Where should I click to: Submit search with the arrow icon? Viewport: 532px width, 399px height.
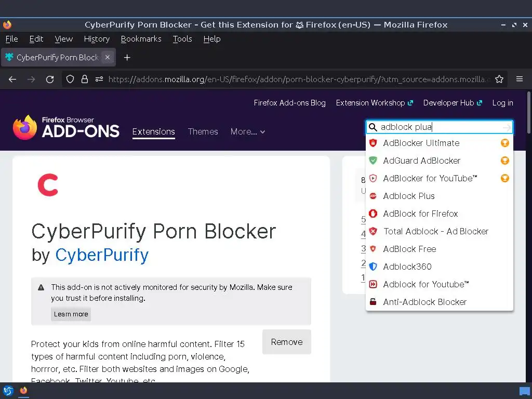pos(507,128)
